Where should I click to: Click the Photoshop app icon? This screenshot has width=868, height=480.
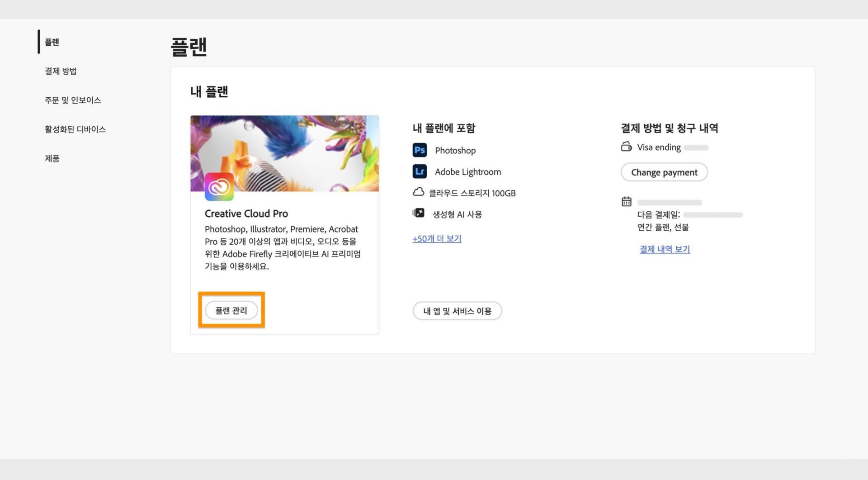coord(420,150)
